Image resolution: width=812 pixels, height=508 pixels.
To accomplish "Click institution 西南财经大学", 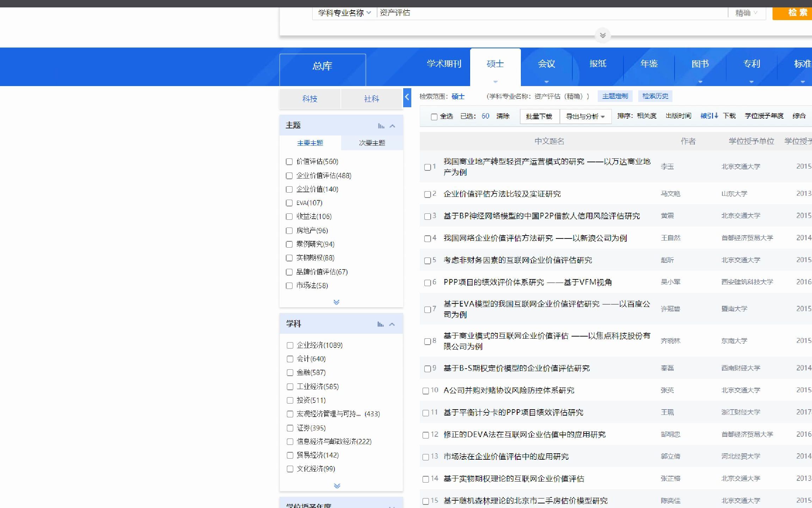I will click(740, 368).
